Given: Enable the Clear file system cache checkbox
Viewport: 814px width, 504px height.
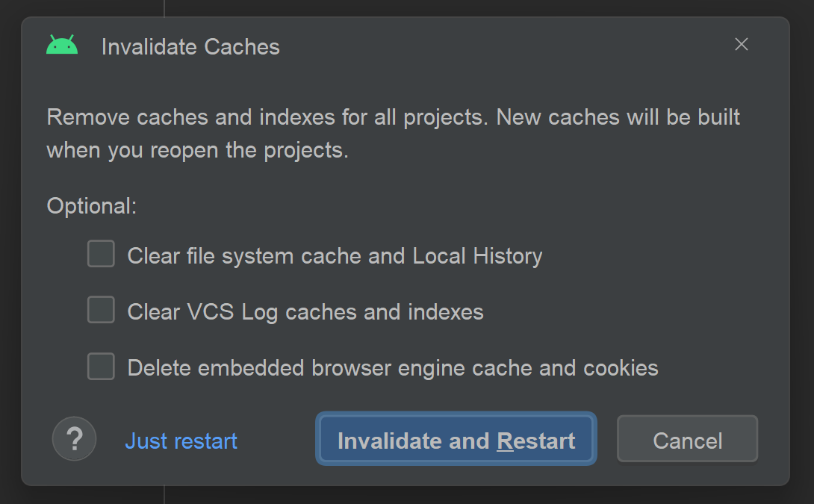Looking at the screenshot, I should click(x=101, y=253).
